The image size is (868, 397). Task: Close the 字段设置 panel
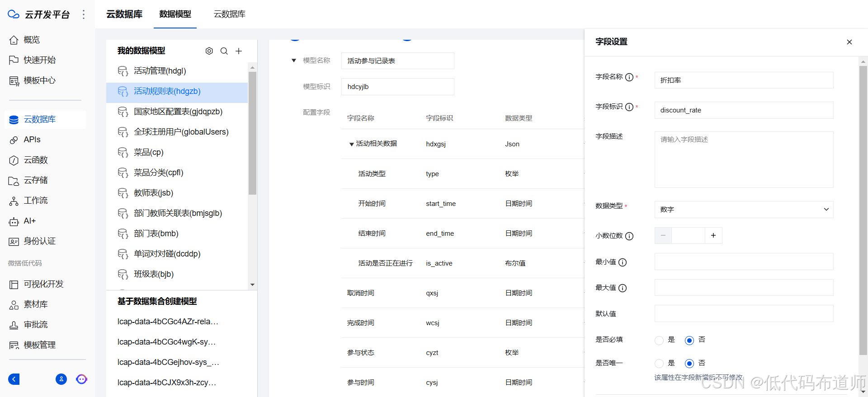849,42
